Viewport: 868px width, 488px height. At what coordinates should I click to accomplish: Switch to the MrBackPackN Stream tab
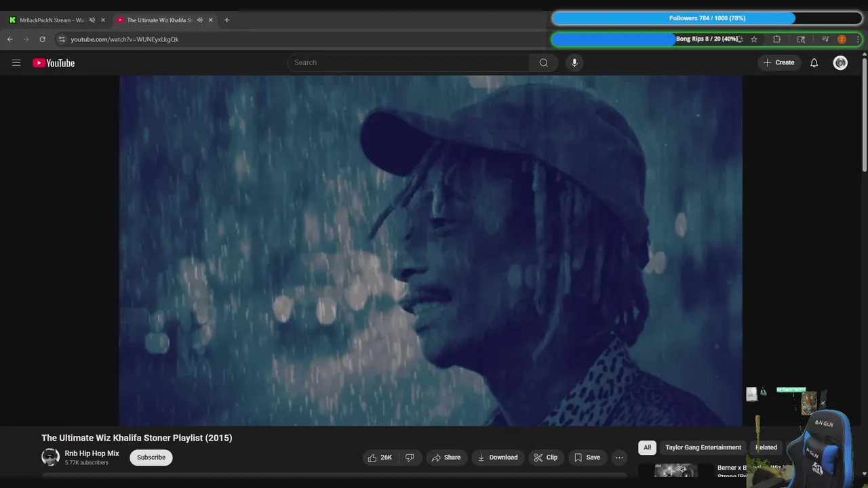click(52, 20)
